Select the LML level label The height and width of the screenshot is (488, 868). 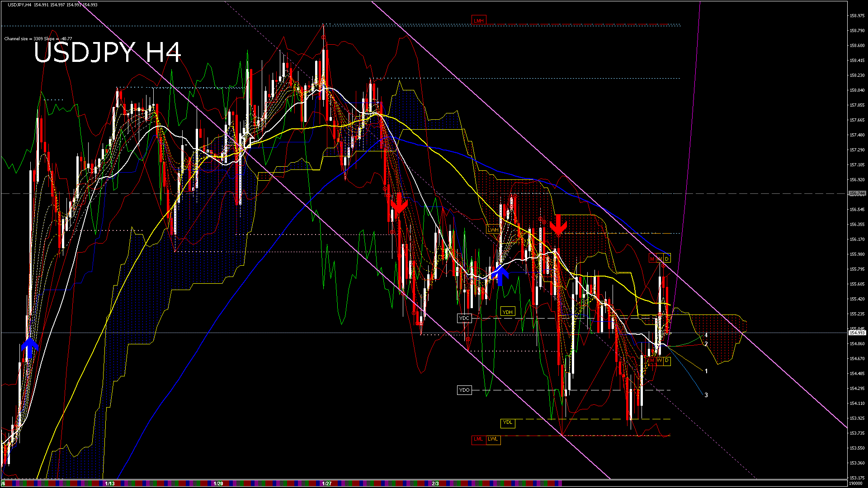(x=478, y=439)
